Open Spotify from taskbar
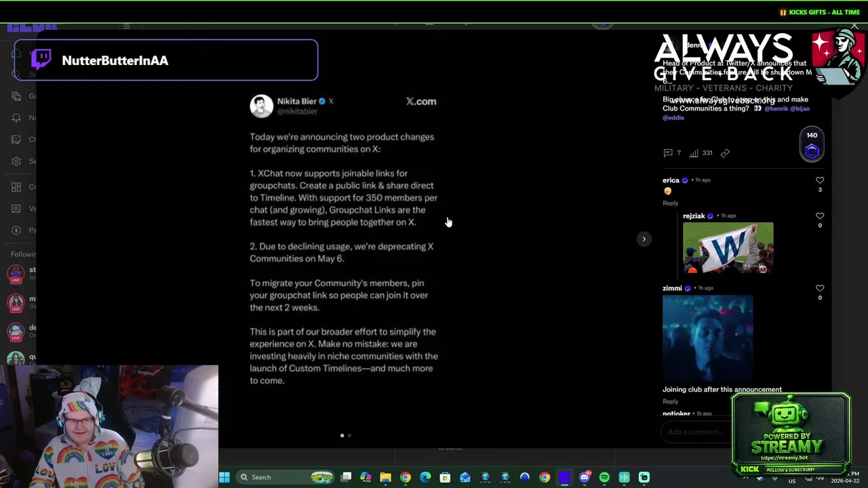The width and height of the screenshot is (868, 488). click(x=604, y=477)
